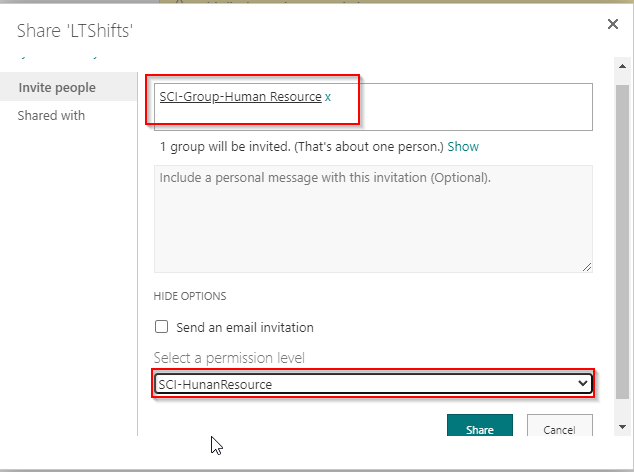Switch to the Invite people tab
634x472 pixels.
(x=57, y=88)
